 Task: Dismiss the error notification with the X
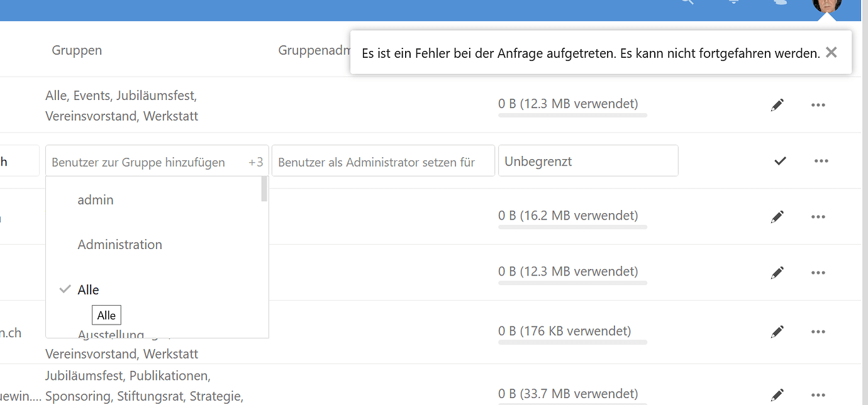pos(831,53)
